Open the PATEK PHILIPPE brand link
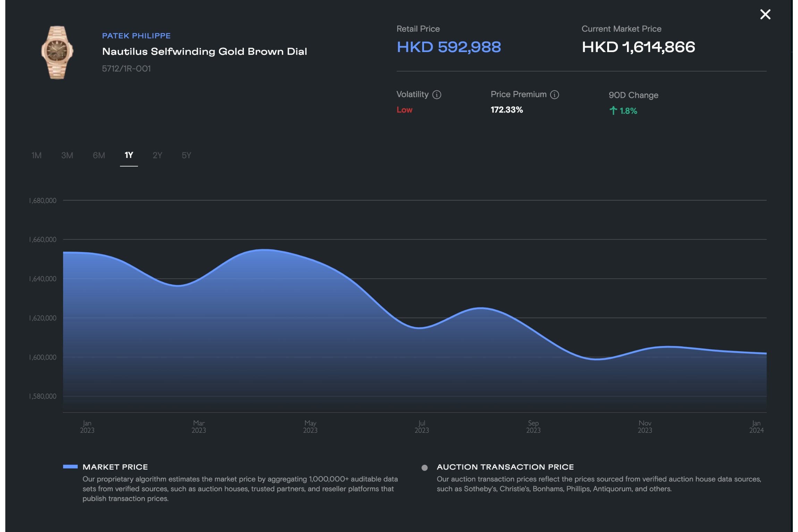 coord(136,36)
